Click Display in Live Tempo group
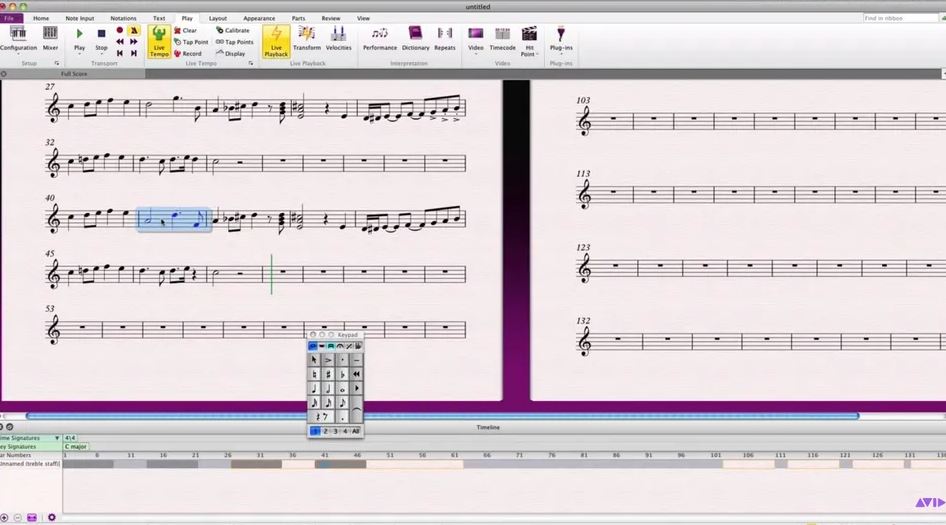The image size is (946, 525). [230, 53]
